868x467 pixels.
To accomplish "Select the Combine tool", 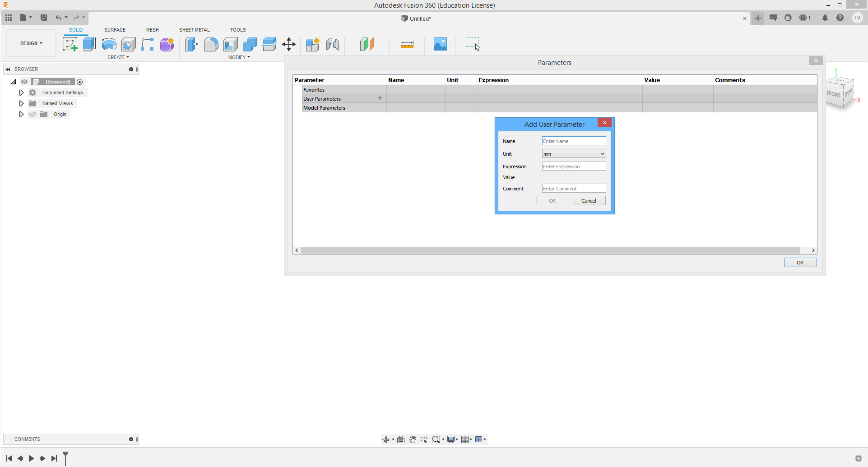I will coord(250,44).
